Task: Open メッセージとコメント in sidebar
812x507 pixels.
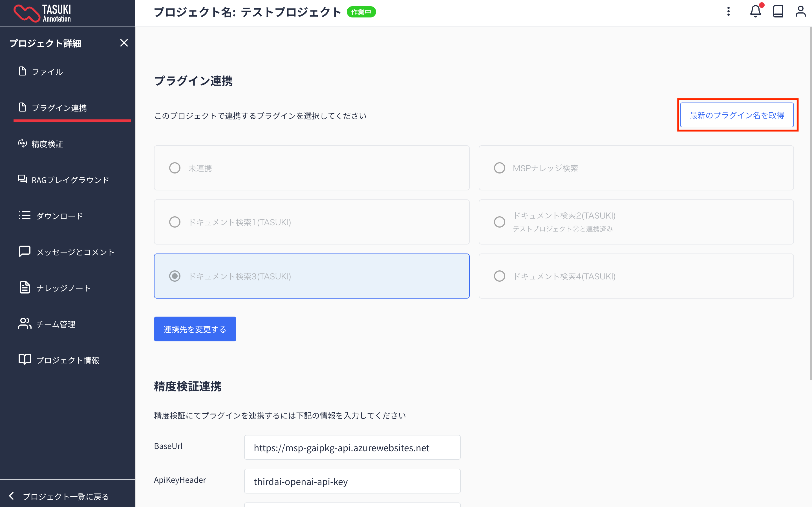Action: [x=75, y=252]
